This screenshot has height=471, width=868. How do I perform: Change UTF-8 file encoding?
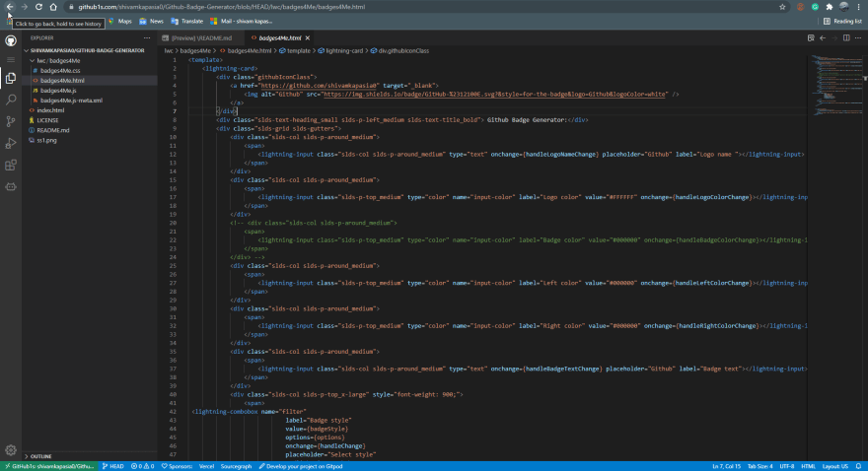pos(787,466)
